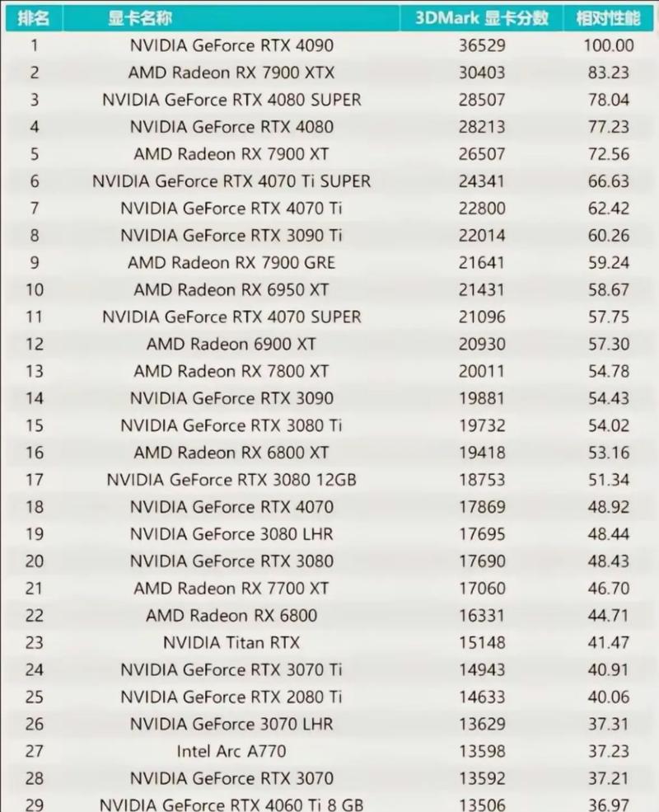The height and width of the screenshot is (812, 659).
Task: Select the NVIDIA GeForce RTX 4080 SUPER cell
Action: click(231, 100)
